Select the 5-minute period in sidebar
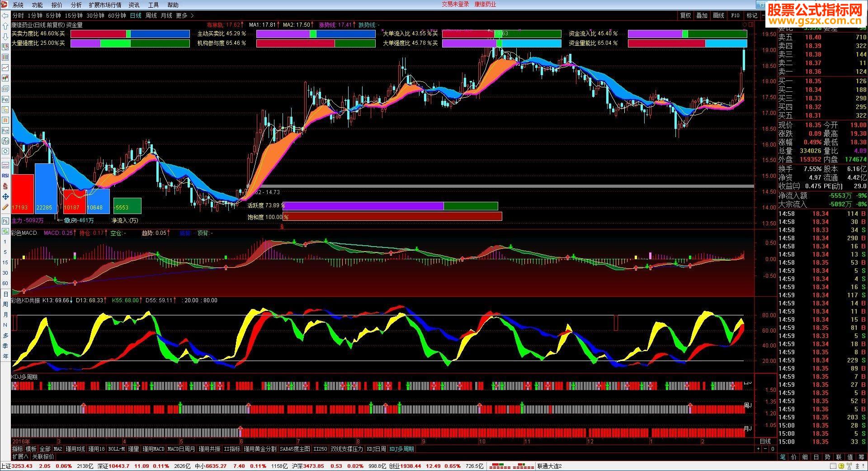This screenshot has height=471, width=868. (x=5, y=252)
